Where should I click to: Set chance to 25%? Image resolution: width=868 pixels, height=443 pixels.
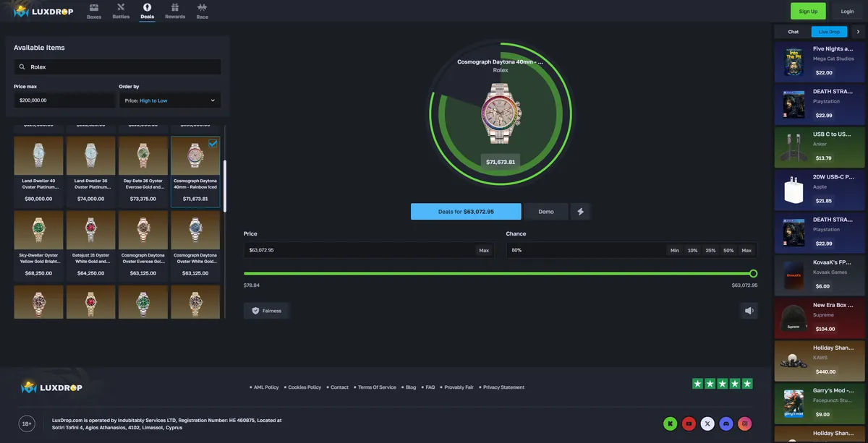pos(710,251)
